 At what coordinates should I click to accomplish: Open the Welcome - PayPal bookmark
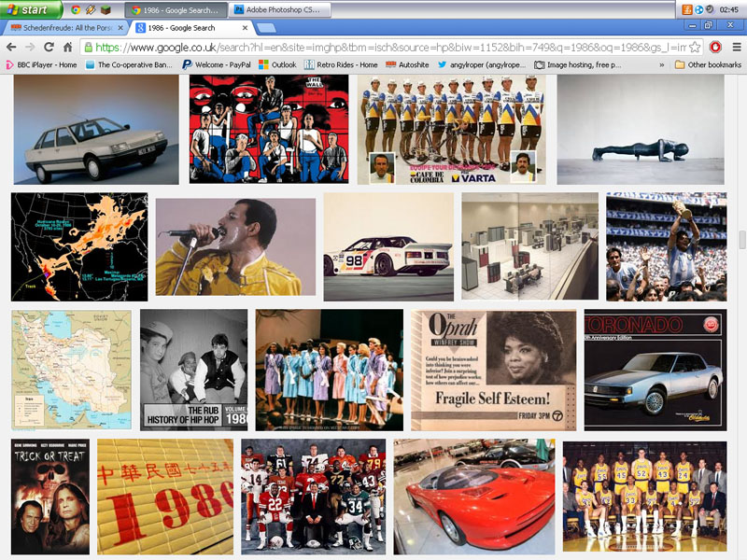217,64
